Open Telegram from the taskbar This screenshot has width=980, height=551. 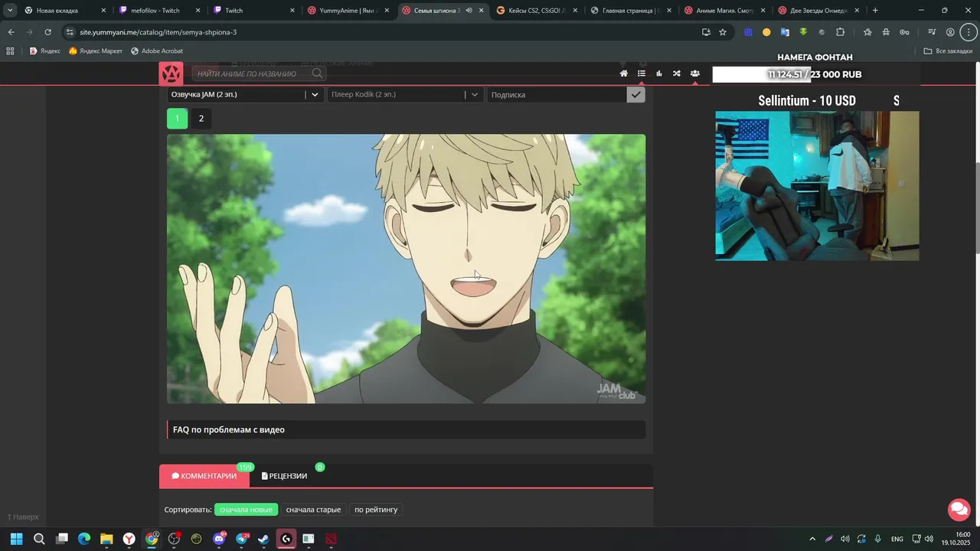[242, 539]
